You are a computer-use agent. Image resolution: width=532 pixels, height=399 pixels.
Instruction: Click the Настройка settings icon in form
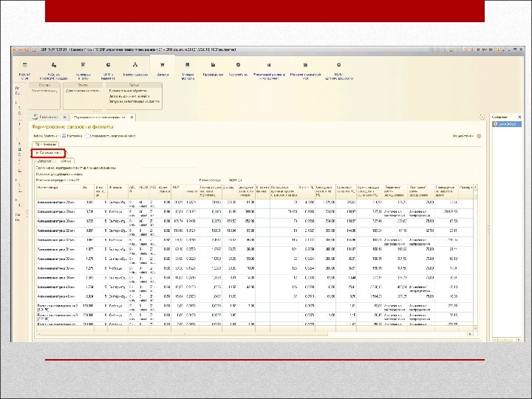[x=63, y=136]
